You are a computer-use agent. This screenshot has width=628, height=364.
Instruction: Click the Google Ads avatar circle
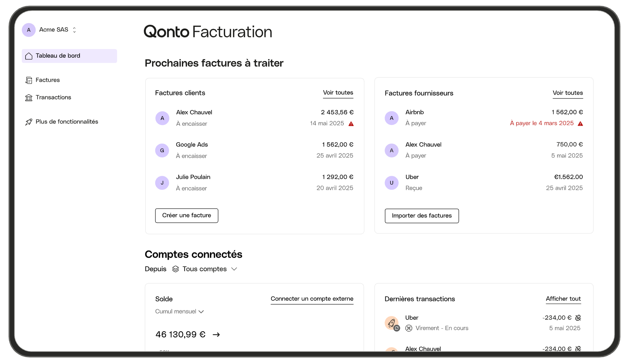pyautogui.click(x=162, y=151)
